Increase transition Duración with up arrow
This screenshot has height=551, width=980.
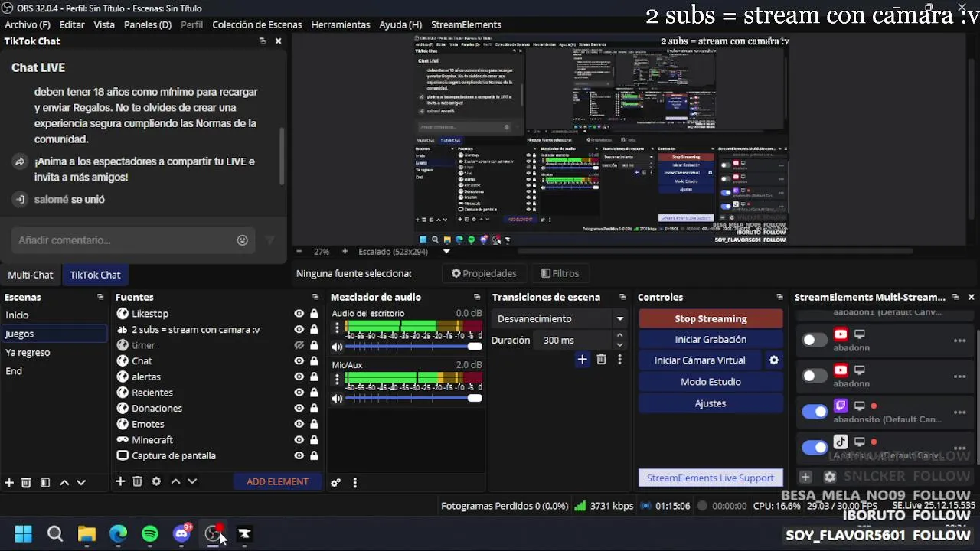pyautogui.click(x=619, y=335)
